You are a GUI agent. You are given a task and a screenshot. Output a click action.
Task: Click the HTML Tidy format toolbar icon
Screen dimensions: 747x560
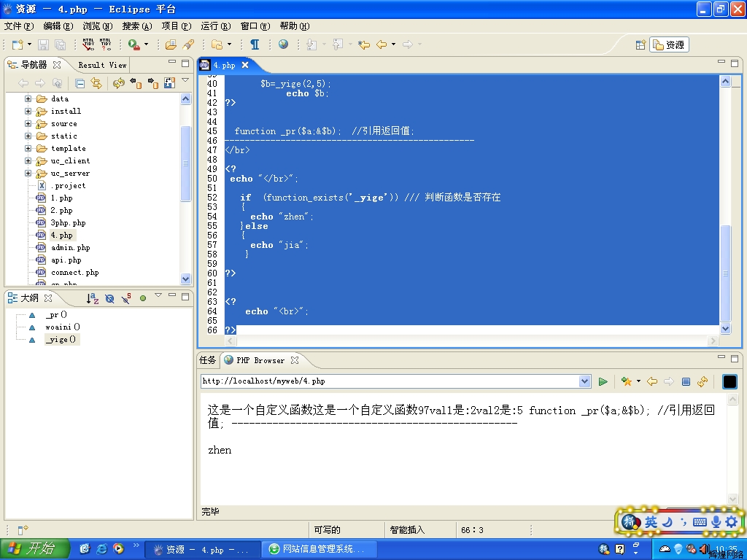(88, 44)
